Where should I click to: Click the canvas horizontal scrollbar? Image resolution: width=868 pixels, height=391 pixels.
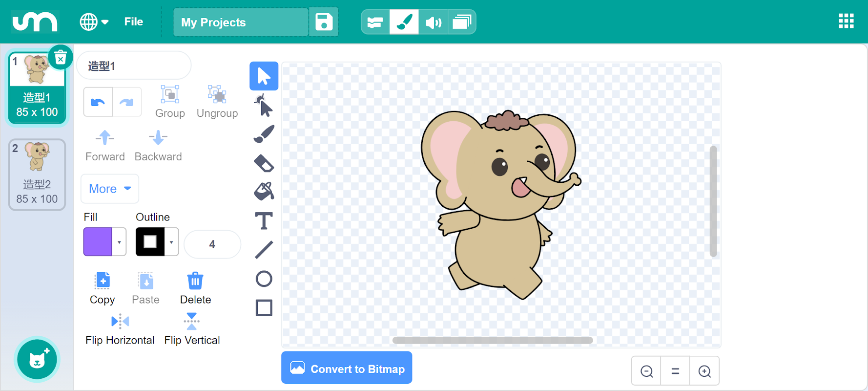pos(493,340)
